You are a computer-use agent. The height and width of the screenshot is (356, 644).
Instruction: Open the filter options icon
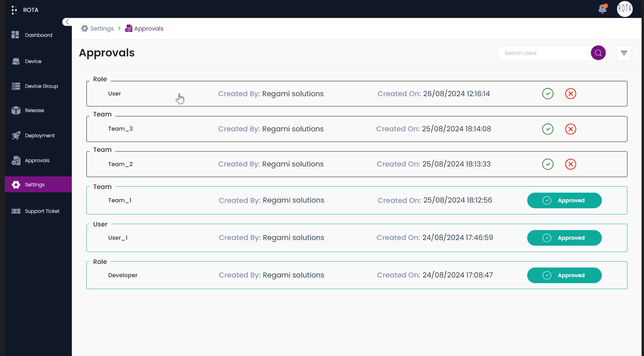click(624, 53)
